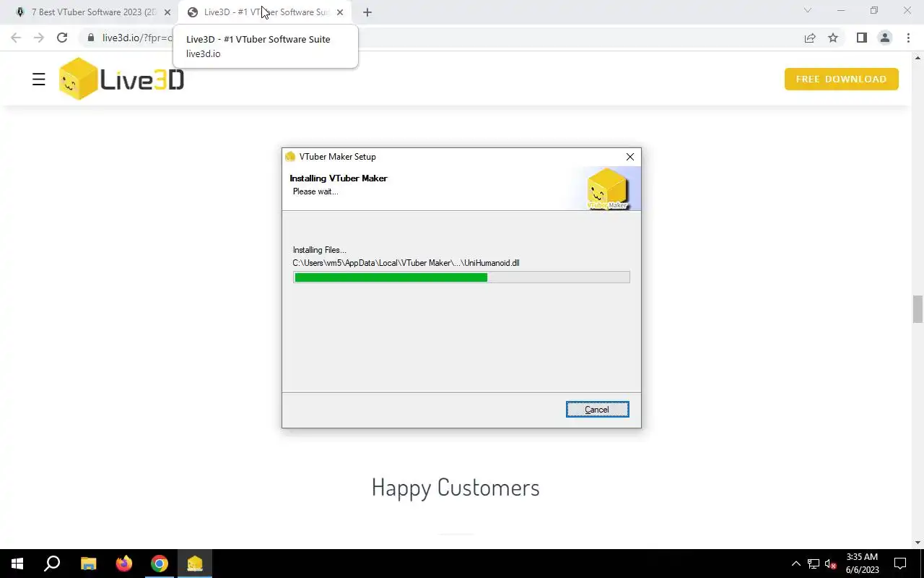Select VTuber Maker installer taskbar icon
The width and height of the screenshot is (924, 578).
[x=195, y=564]
